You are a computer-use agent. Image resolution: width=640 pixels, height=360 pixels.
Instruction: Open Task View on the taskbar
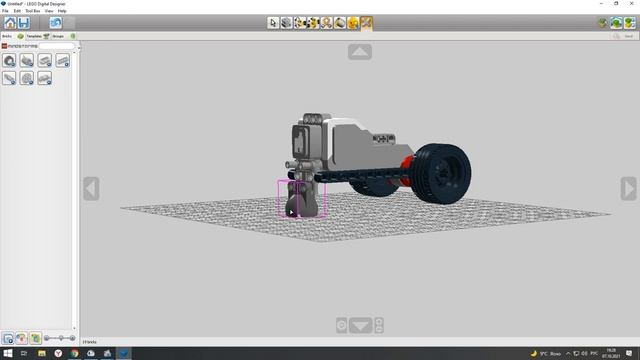(24, 353)
